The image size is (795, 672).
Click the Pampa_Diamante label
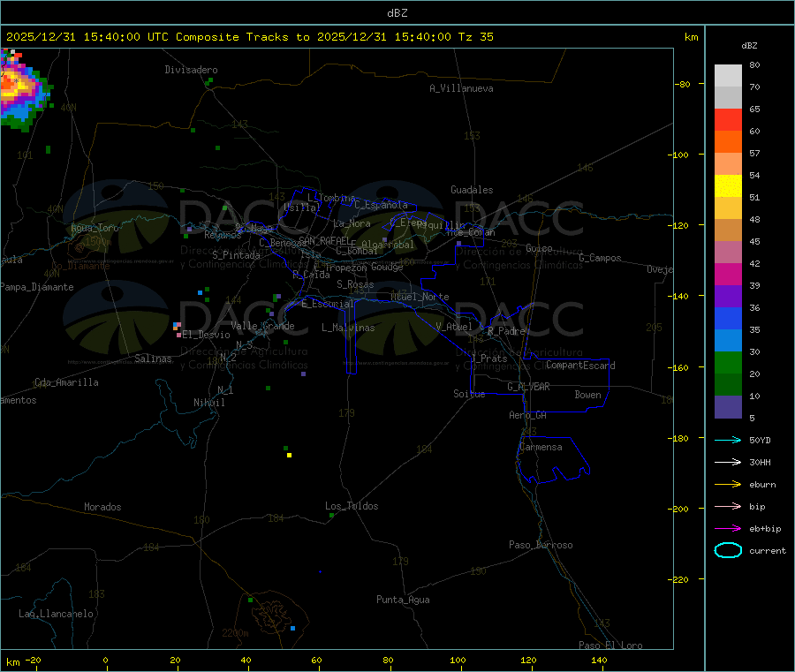click(37, 287)
